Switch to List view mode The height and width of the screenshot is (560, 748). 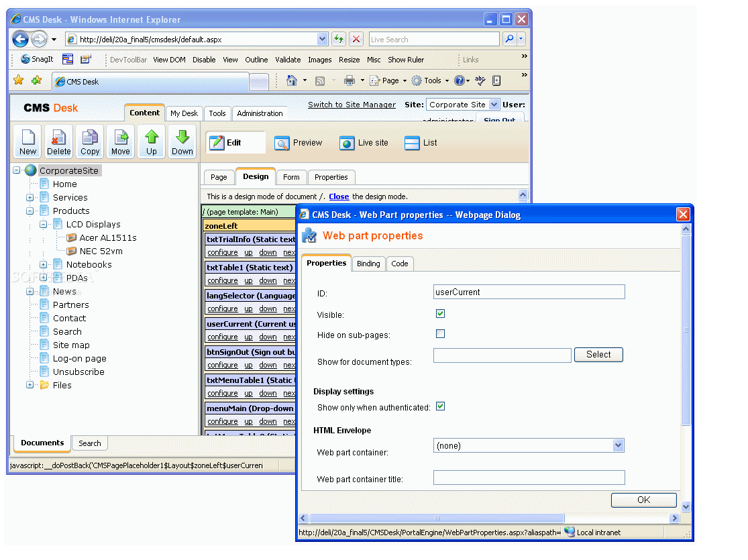421,143
